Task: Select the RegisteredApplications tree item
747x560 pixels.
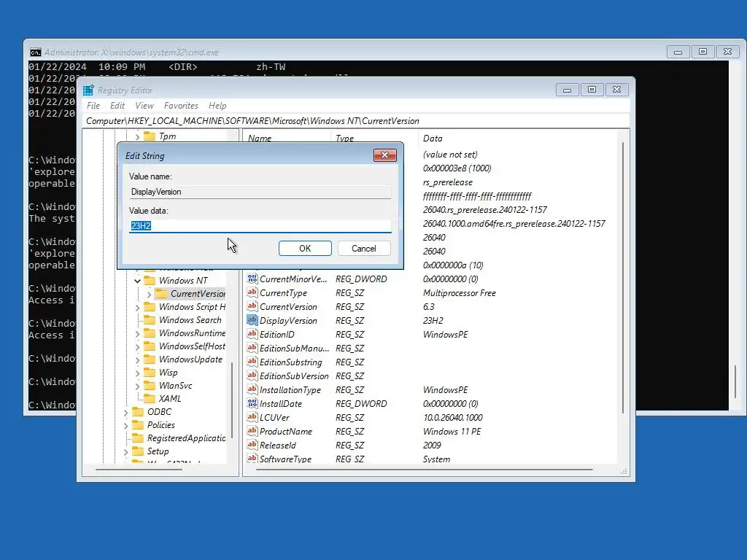Action: click(186, 438)
